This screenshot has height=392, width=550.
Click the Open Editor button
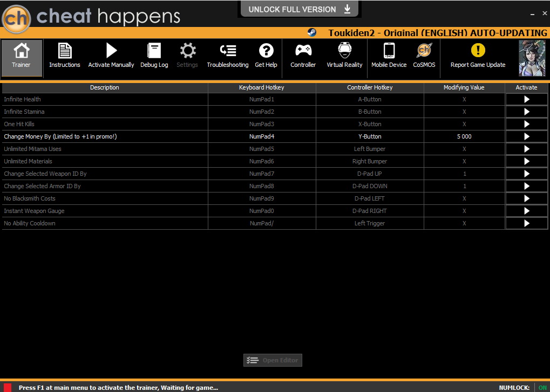coord(273,360)
